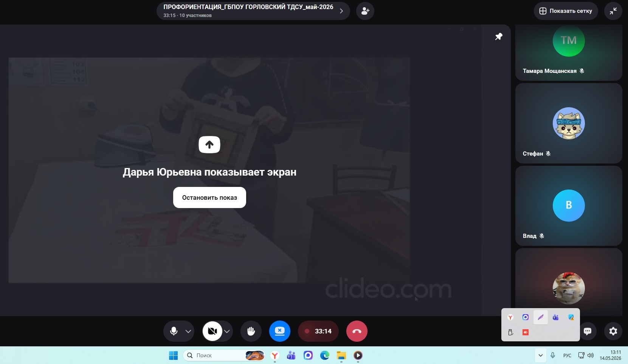Raise hand in the conference
The image size is (628, 364).
(251, 331)
